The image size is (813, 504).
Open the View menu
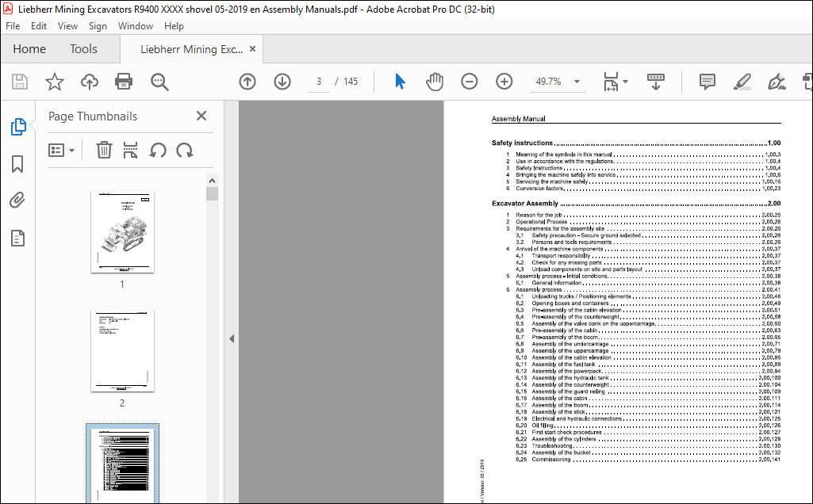click(67, 26)
